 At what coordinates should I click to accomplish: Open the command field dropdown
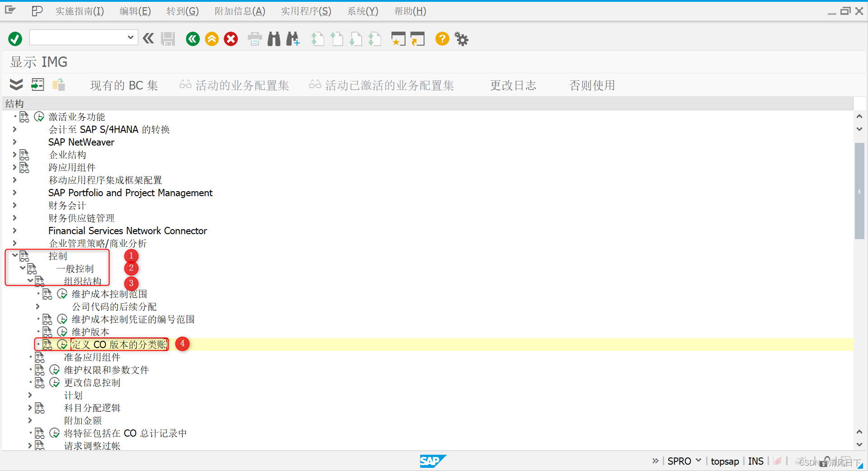[x=130, y=38]
